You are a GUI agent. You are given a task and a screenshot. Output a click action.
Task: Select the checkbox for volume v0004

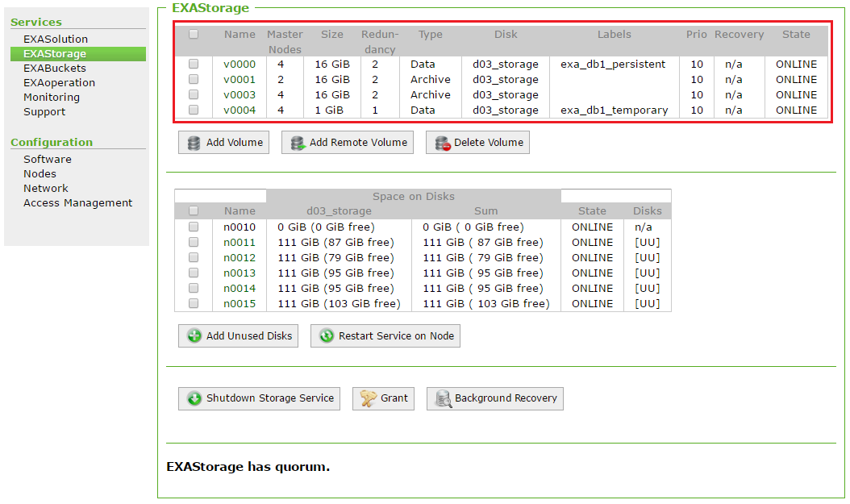click(x=194, y=110)
